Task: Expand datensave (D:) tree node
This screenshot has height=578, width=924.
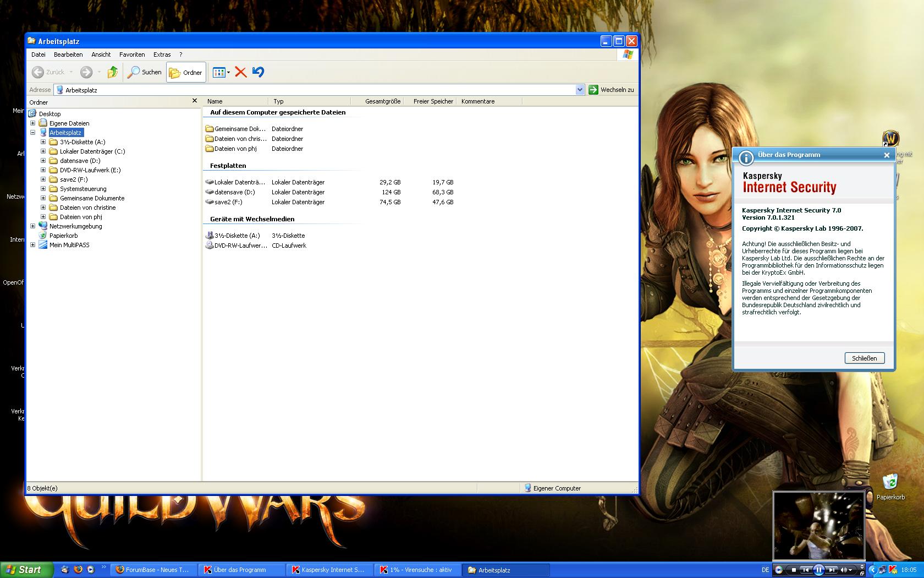Action: tap(43, 161)
